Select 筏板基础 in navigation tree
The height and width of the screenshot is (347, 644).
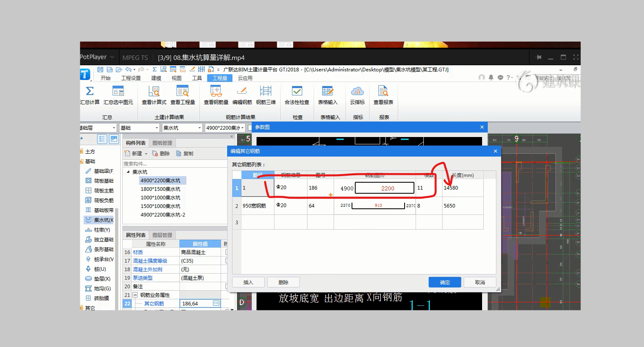click(x=100, y=181)
